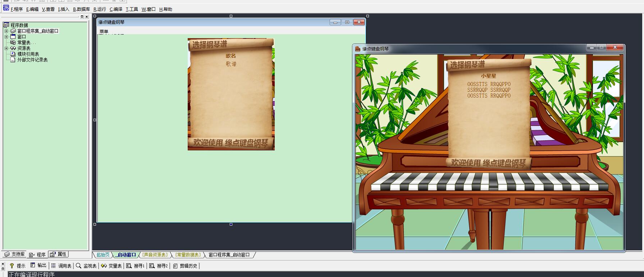
Task: Open the 提示 tab with question mark icon
Action: (18, 266)
